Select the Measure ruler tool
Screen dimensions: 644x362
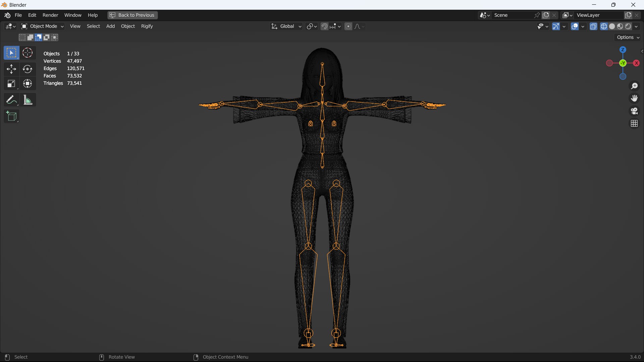tap(28, 100)
